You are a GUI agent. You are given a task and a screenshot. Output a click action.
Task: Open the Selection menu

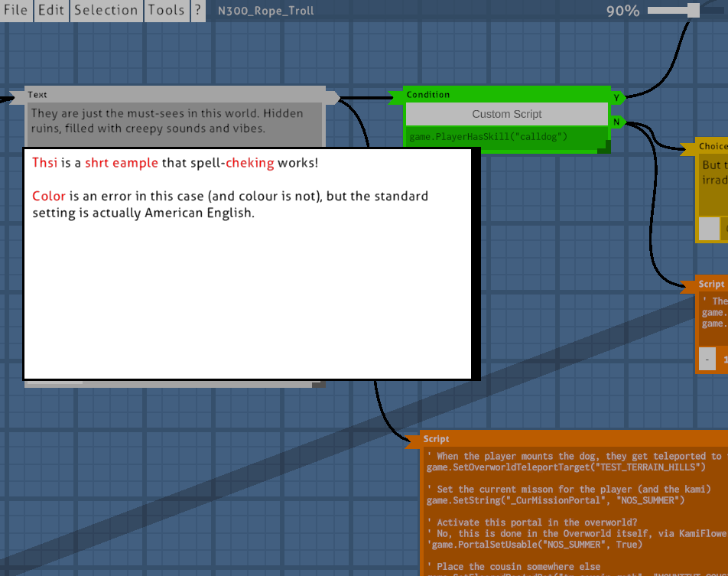[106, 10]
